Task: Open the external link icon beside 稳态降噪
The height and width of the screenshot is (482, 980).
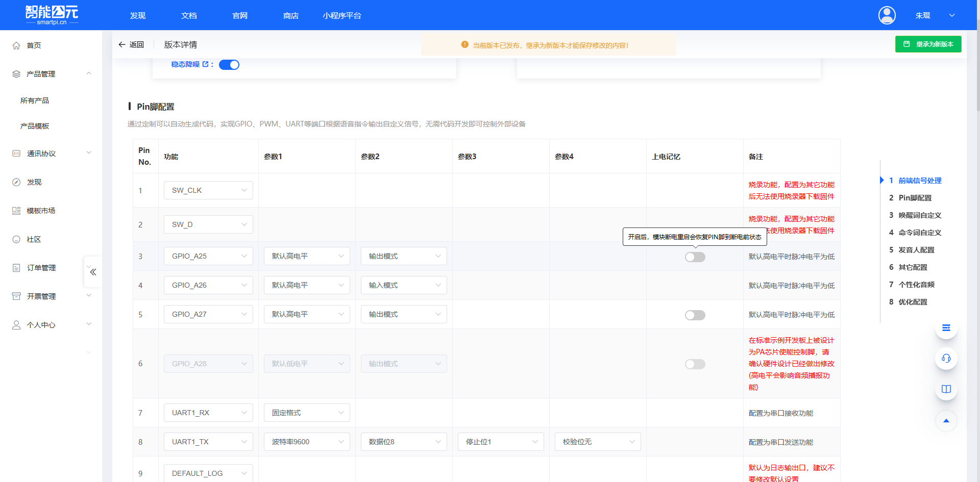Action: pyautogui.click(x=205, y=64)
